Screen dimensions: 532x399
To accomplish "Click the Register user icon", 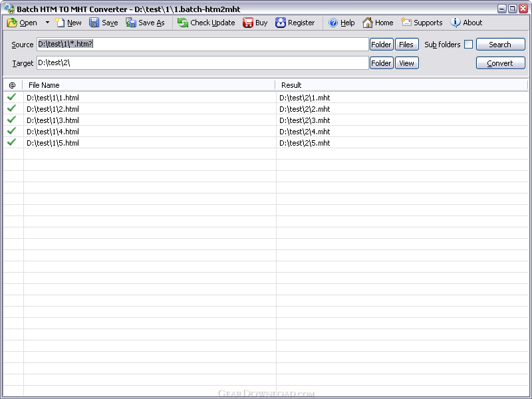I will pos(280,23).
